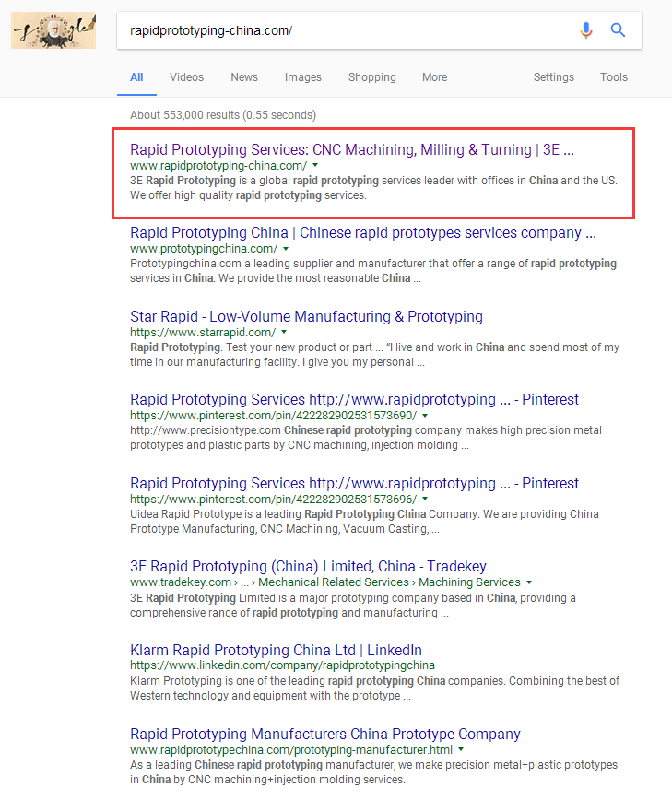Expand dropdown arrow beside starrapid.com URL
Image resolution: width=672 pixels, height=800 pixels.
(284, 332)
